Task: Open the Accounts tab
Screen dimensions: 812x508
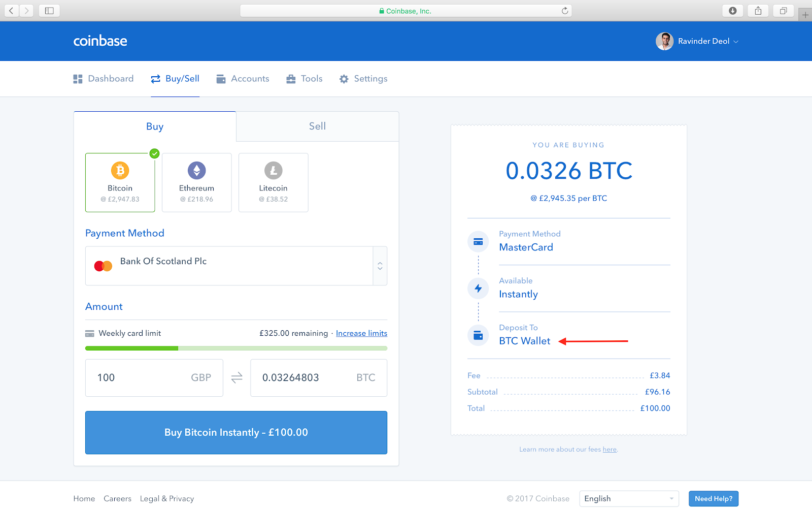Action: tap(243, 79)
